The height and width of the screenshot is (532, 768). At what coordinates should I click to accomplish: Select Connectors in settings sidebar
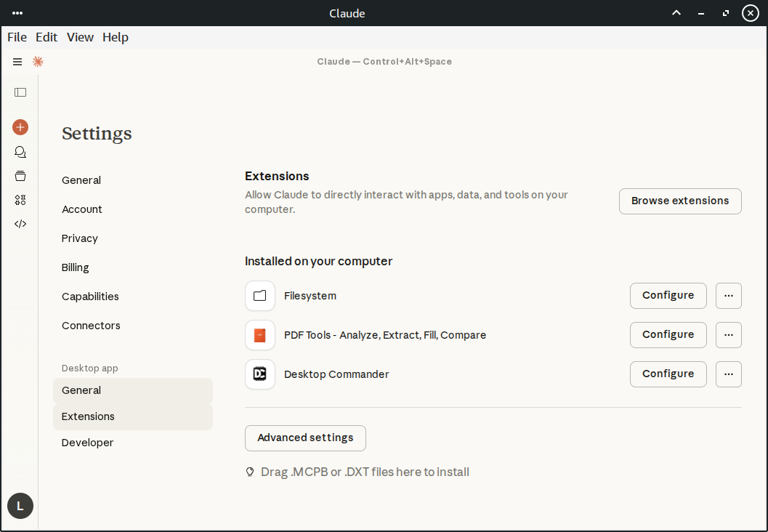pos(91,326)
